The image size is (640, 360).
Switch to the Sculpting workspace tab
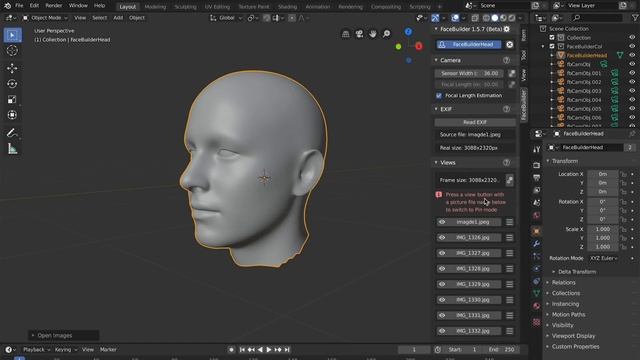point(185,7)
